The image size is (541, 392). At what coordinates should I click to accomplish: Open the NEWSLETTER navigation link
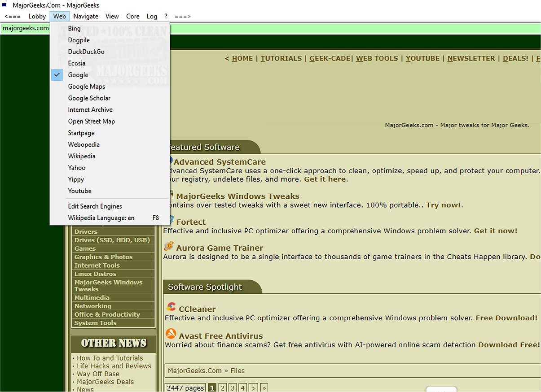tap(471, 58)
